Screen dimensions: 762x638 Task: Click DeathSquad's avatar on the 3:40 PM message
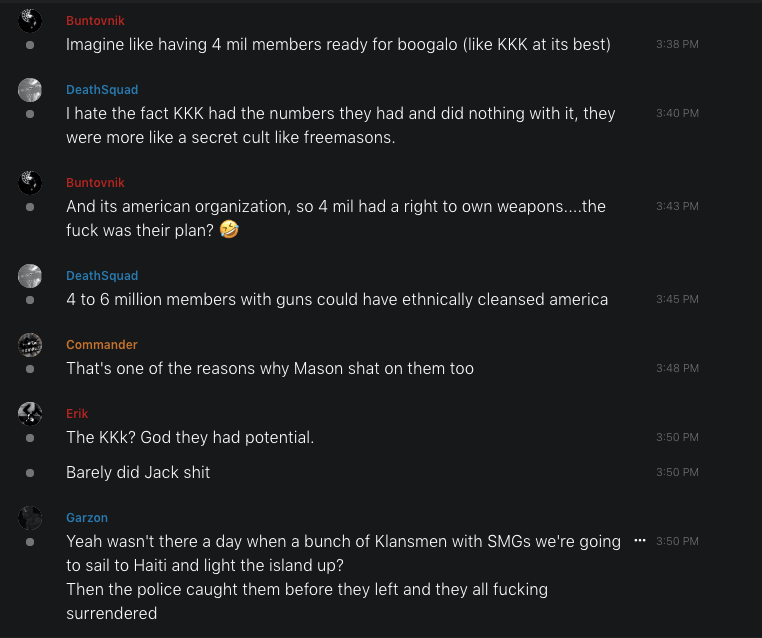coord(30,89)
